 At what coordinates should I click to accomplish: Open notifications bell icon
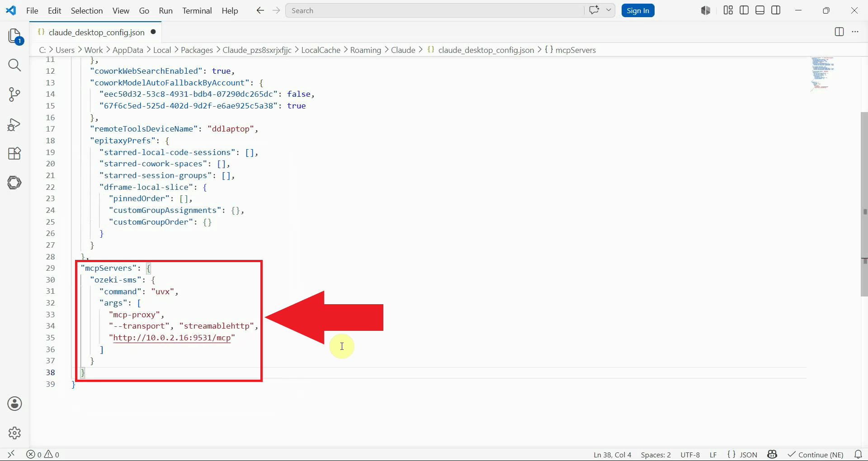858,454
